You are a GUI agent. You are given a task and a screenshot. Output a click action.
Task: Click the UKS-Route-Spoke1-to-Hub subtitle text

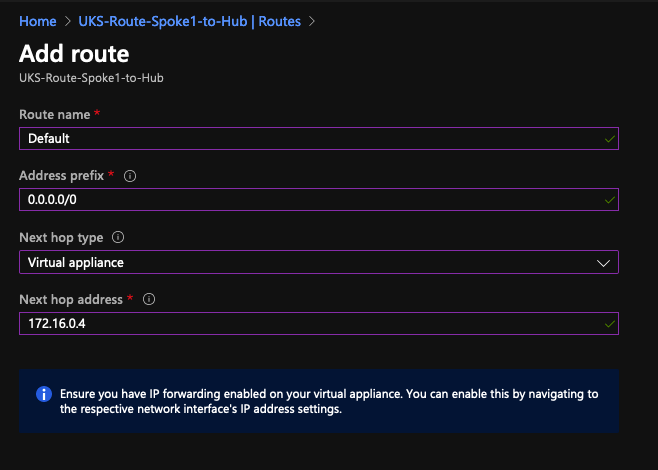tap(91, 78)
